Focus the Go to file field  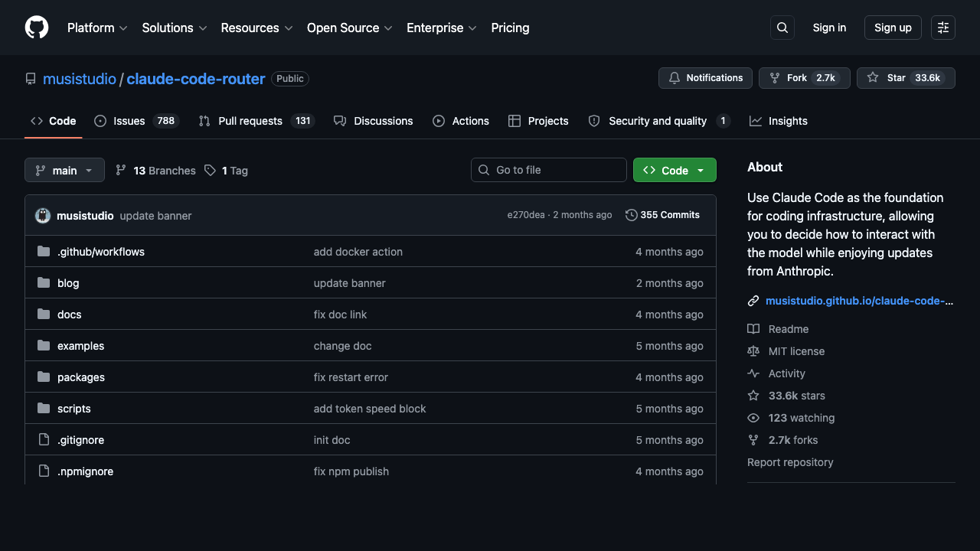(x=549, y=170)
